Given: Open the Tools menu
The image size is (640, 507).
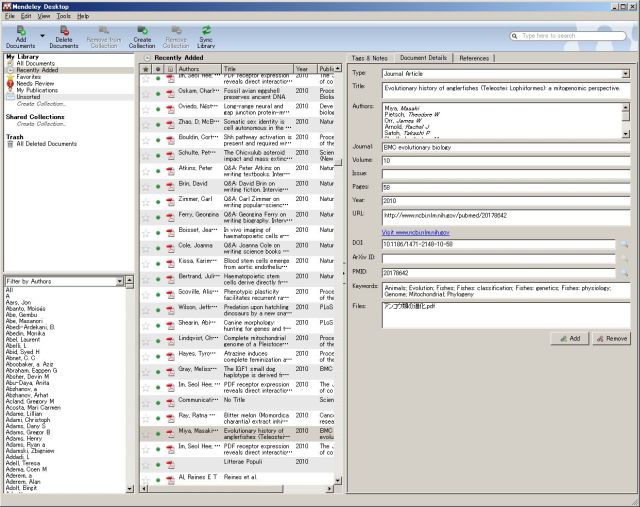Looking at the screenshot, I should coord(63,16).
